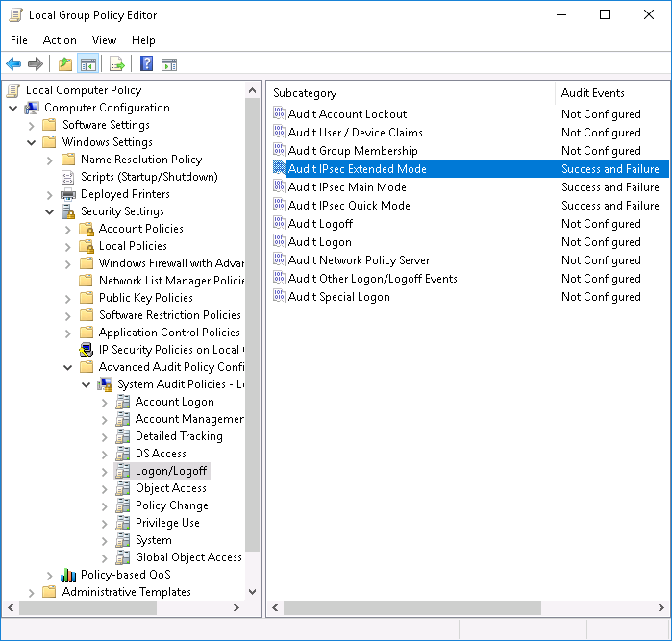Expand the Name Resolution Policy node
Viewport: 672px width, 641px height.
tap(50, 160)
